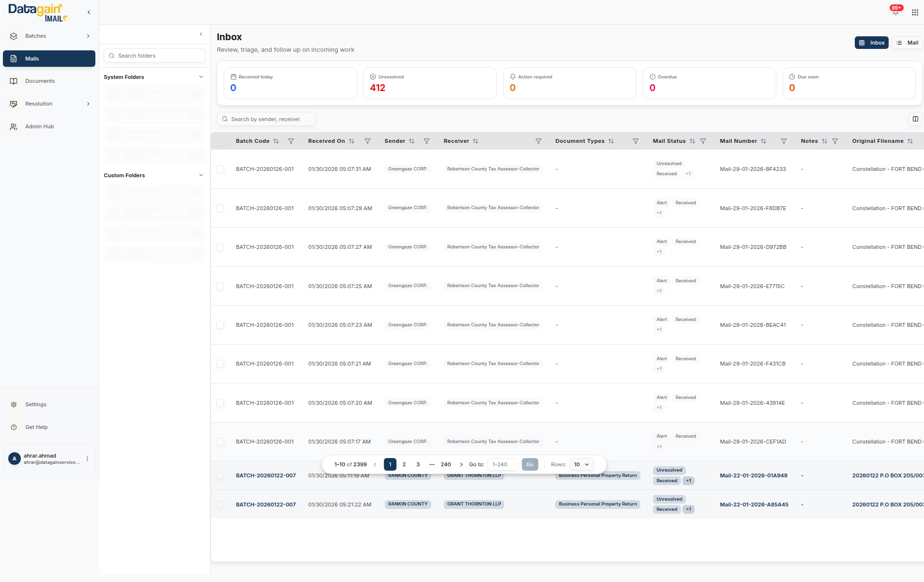
Task: Open the notifications bell icon
Action: point(895,12)
